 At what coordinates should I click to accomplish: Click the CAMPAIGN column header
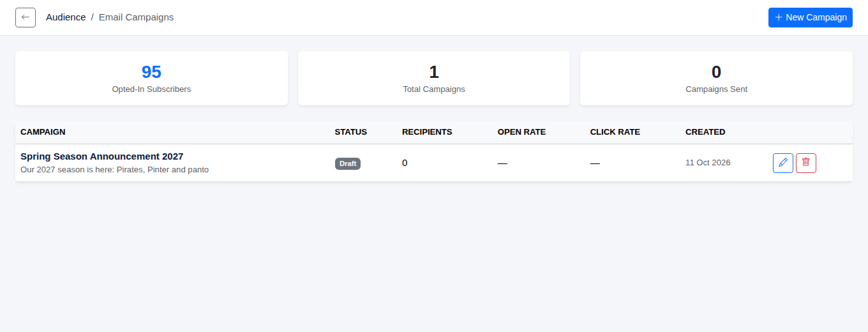click(x=43, y=132)
